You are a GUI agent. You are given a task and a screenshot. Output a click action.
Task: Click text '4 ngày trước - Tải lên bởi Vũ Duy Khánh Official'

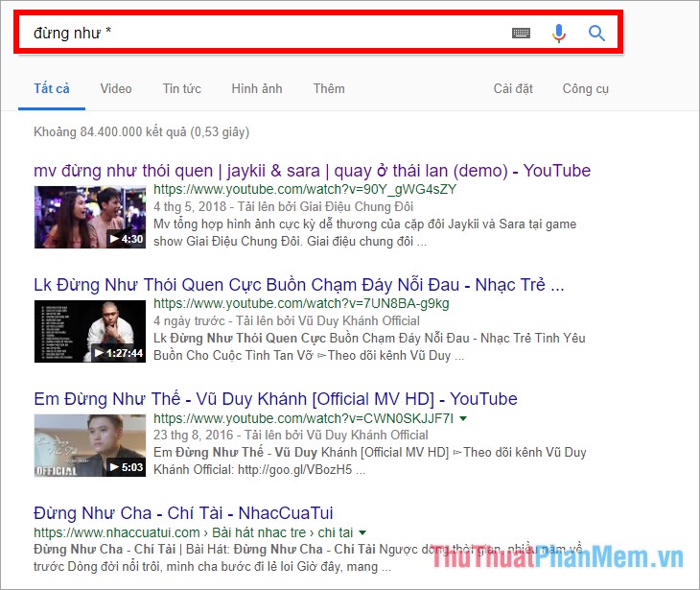coord(287,320)
